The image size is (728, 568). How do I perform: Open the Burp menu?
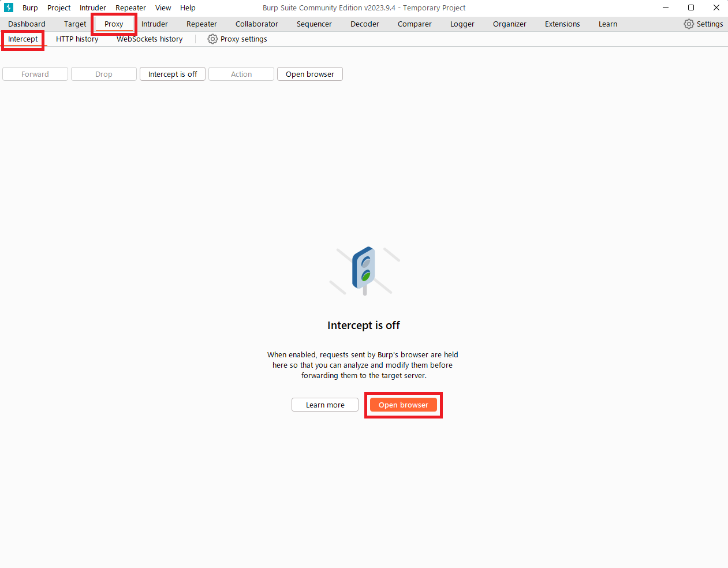30,8
